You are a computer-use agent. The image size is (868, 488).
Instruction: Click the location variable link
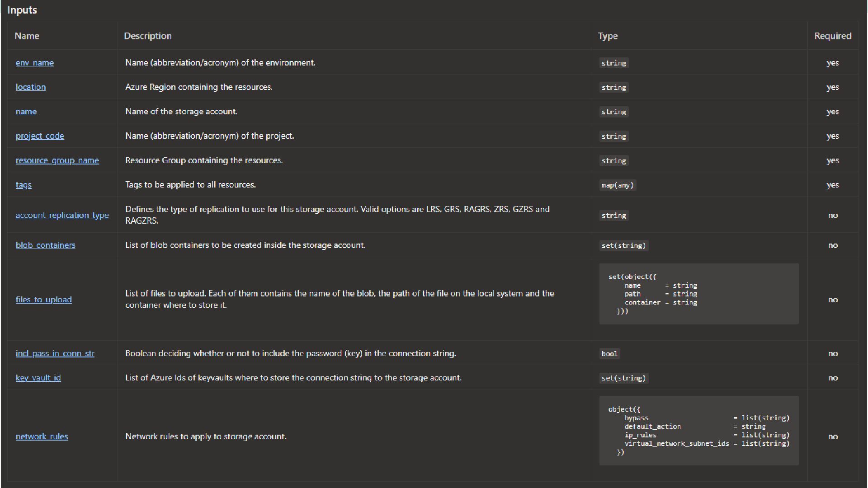point(31,87)
